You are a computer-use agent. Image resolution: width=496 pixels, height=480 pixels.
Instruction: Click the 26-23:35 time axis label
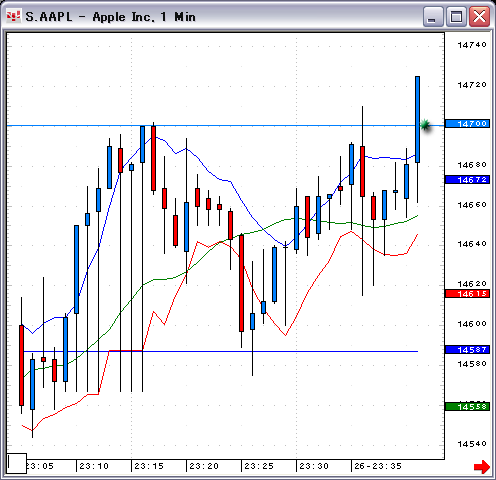[378, 466]
